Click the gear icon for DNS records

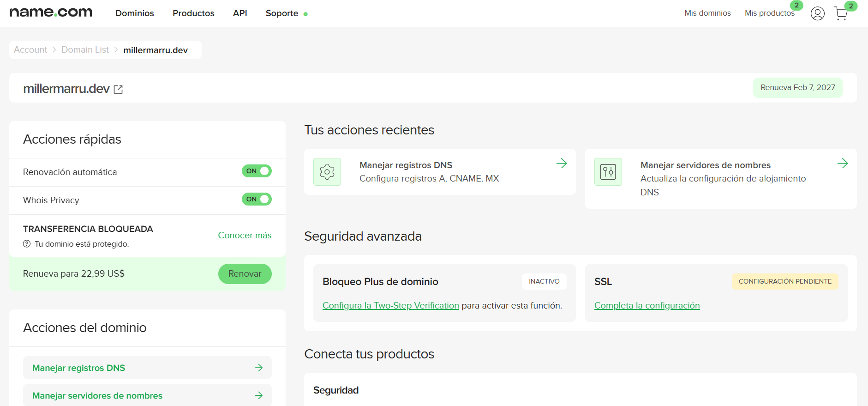coord(327,172)
